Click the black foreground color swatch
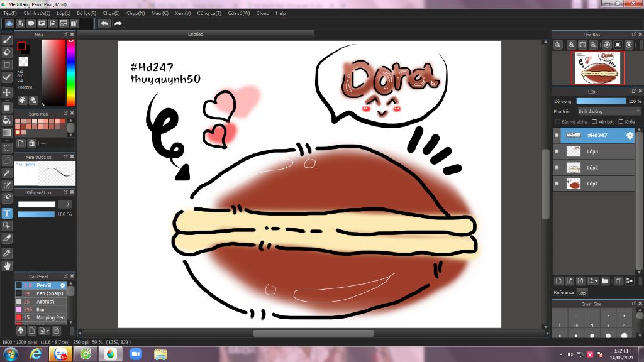644x362 pixels. pyautogui.click(x=21, y=46)
